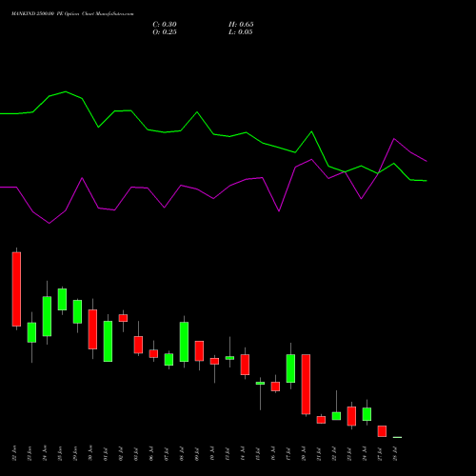Click the open value O: 0.25

(165, 32)
